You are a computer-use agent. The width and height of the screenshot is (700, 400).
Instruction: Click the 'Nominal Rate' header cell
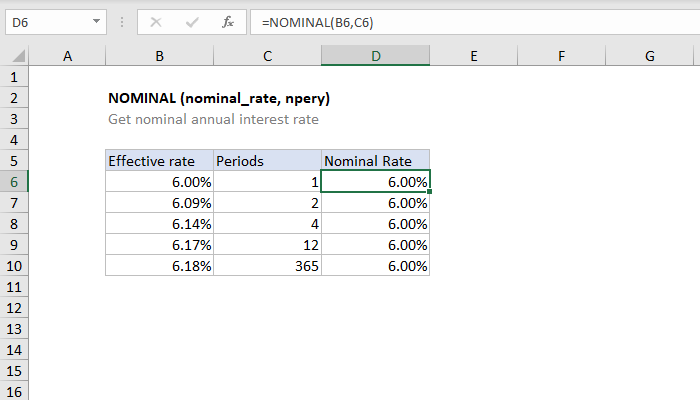(x=375, y=161)
